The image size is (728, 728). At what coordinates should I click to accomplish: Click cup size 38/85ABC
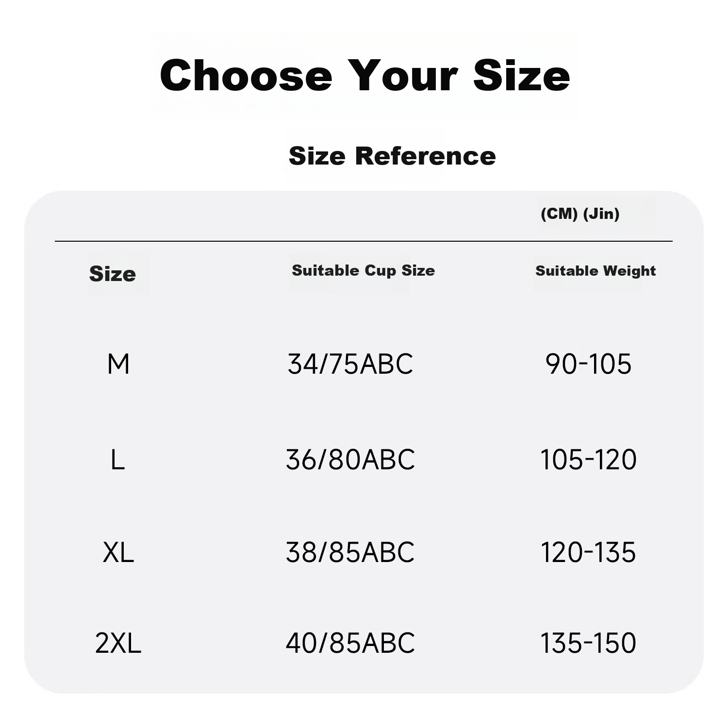350,552
